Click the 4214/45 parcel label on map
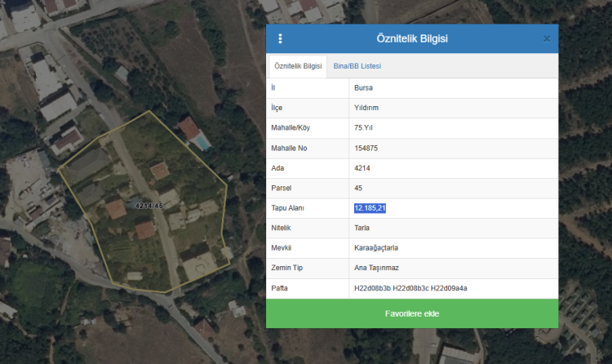 [149, 206]
